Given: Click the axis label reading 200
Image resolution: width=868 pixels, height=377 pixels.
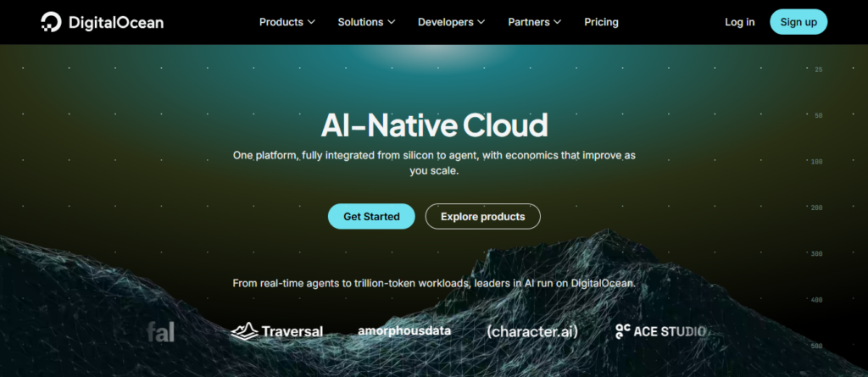Looking at the screenshot, I should pyautogui.click(x=818, y=208).
